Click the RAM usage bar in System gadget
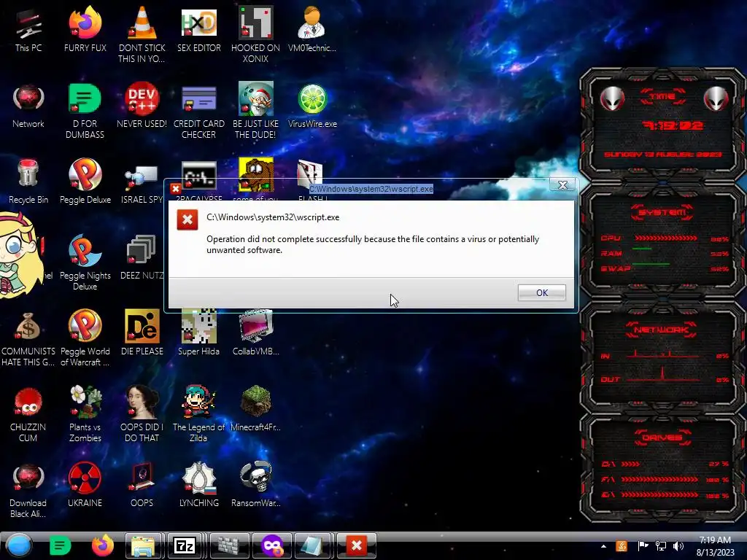Image resolution: width=747 pixels, height=560 pixels. (x=665, y=249)
